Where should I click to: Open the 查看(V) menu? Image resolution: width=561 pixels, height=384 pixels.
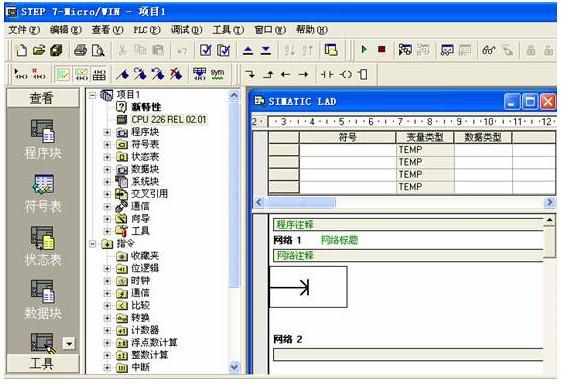107,30
